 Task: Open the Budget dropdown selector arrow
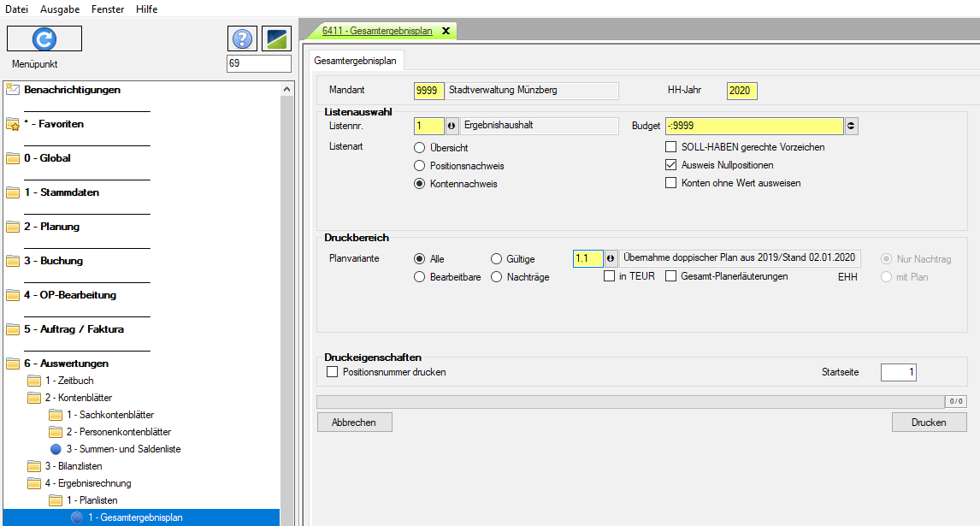point(851,126)
